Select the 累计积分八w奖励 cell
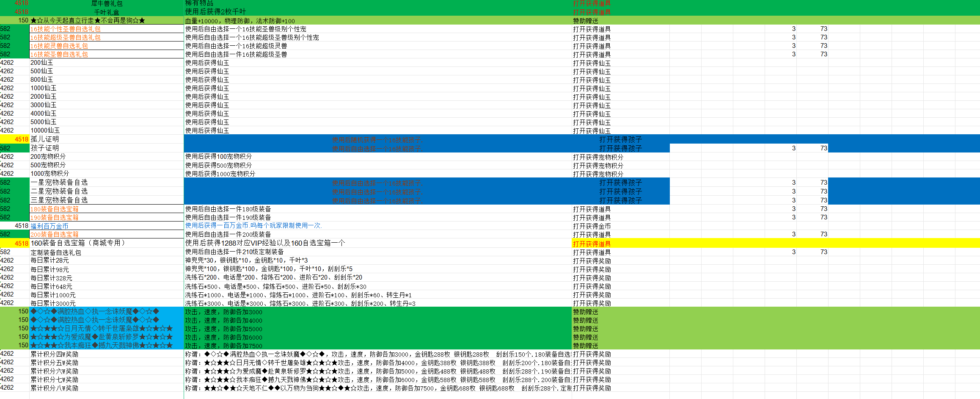980x399 pixels. pyautogui.click(x=54, y=388)
